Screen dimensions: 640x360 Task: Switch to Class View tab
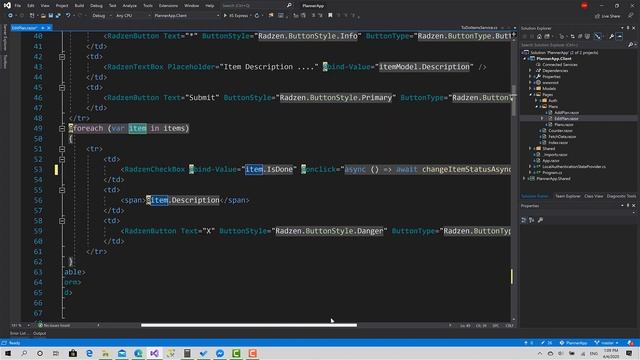click(x=593, y=196)
